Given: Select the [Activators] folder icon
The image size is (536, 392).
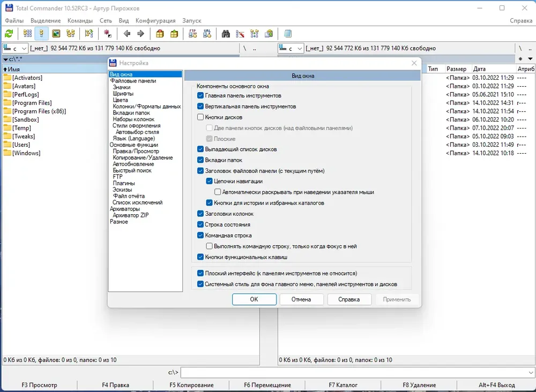Looking at the screenshot, I should tap(7, 78).
